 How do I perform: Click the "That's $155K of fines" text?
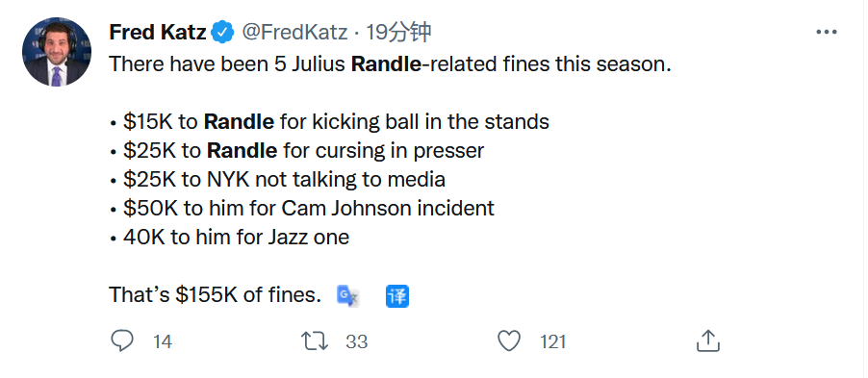point(216,294)
